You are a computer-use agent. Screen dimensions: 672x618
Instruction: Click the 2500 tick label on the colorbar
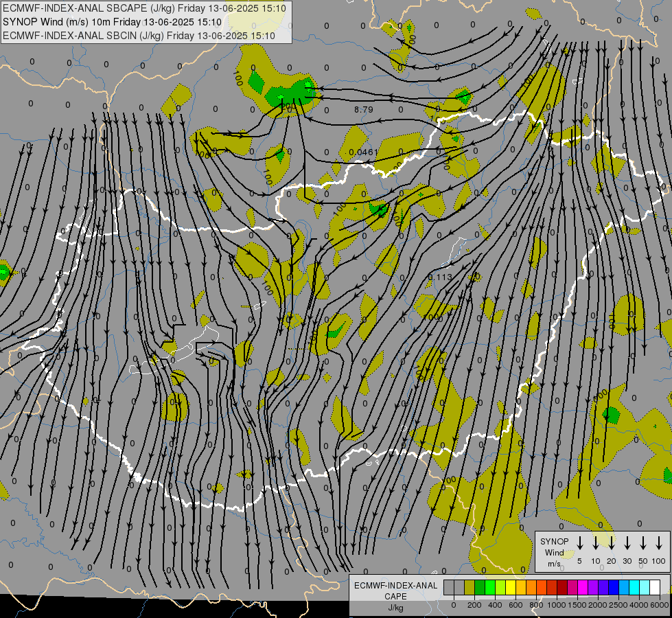pyautogui.click(x=618, y=605)
